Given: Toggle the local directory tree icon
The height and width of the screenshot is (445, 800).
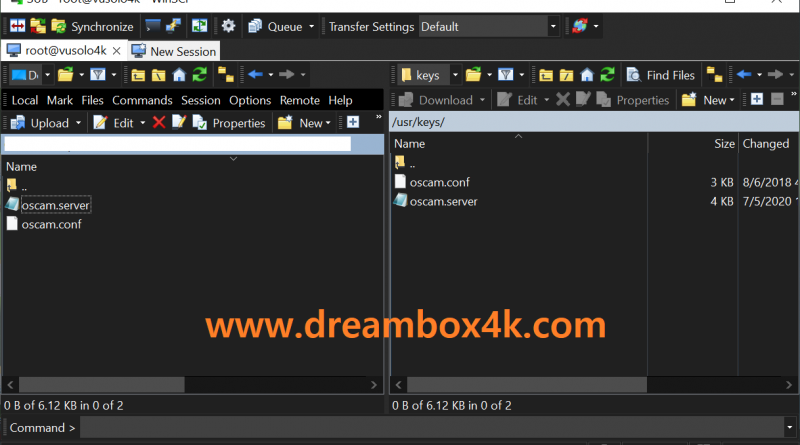Looking at the screenshot, I should (x=226, y=75).
